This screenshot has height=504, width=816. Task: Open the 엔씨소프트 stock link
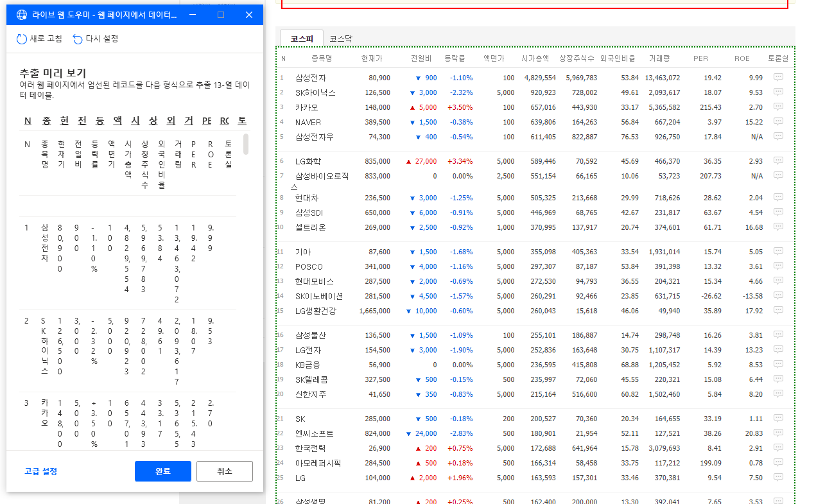point(315,433)
